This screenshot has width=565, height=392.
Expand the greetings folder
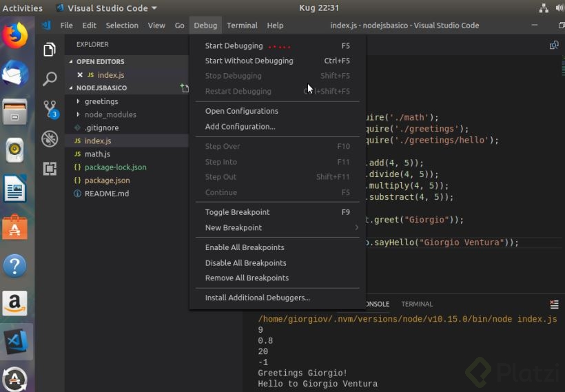click(101, 101)
